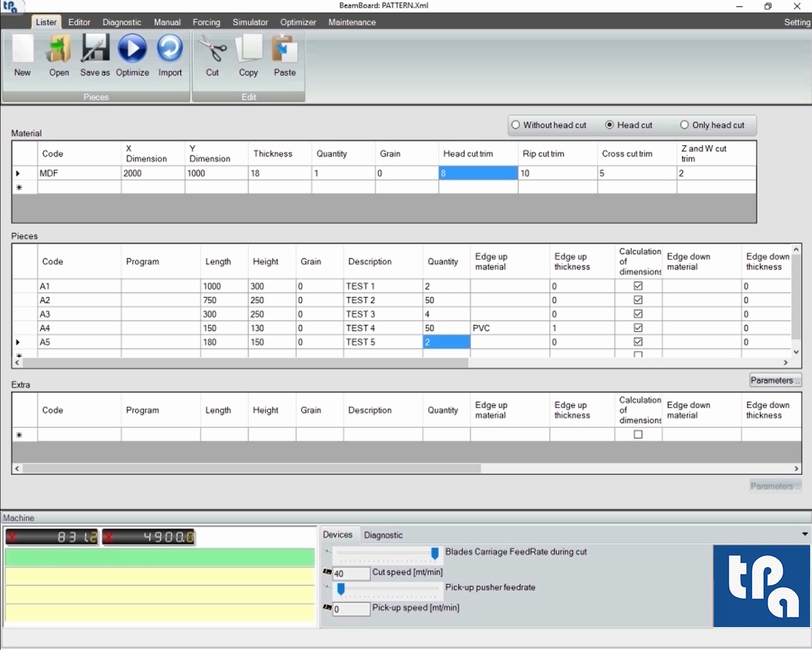Image resolution: width=812 pixels, height=650 pixels.
Task: Toggle Calculation checkbox in Extra table
Action: (638, 435)
